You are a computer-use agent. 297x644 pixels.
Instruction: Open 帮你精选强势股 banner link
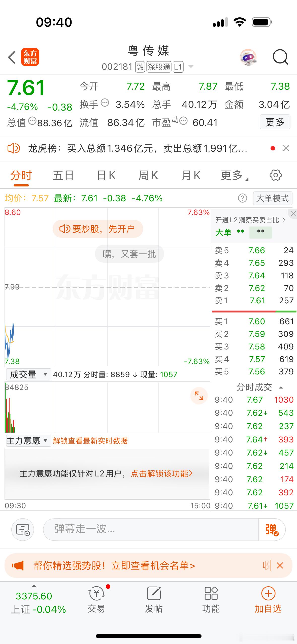[114, 566]
